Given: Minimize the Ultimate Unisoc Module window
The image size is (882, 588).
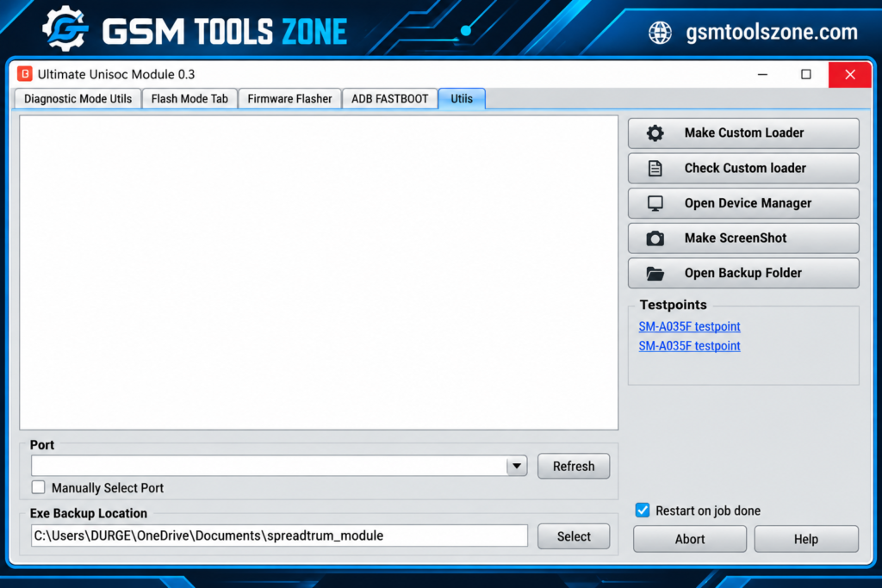Looking at the screenshot, I should (763, 74).
